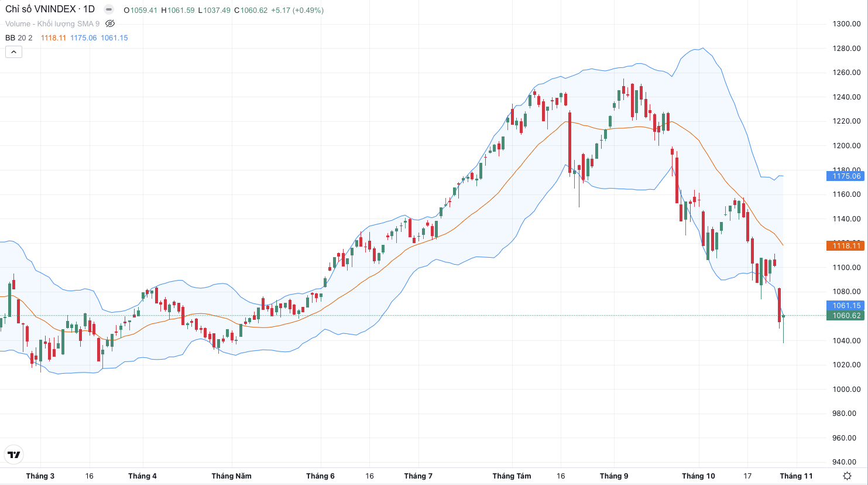Click the 1240.00 price axis label

[x=846, y=97]
